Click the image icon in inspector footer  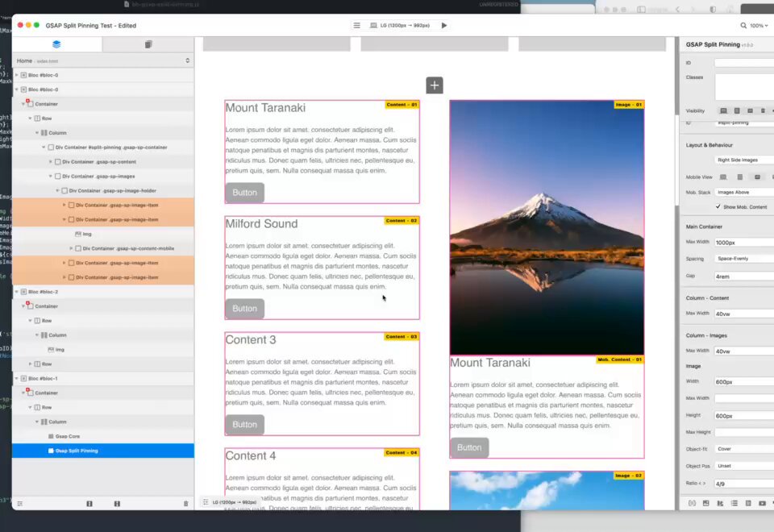tap(706, 503)
